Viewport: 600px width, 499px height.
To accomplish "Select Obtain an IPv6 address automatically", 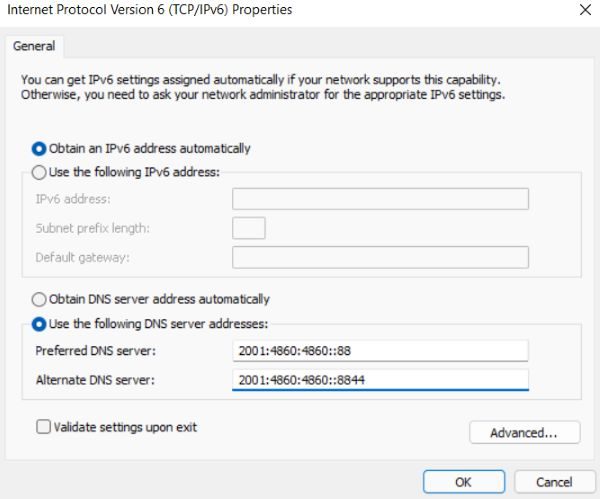I will click(x=41, y=148).
